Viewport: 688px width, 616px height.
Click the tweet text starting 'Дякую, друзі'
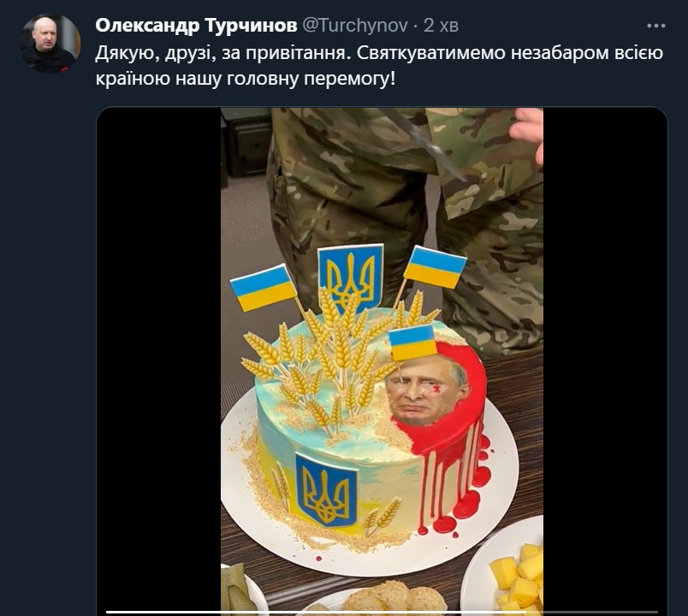coord(379,66)
